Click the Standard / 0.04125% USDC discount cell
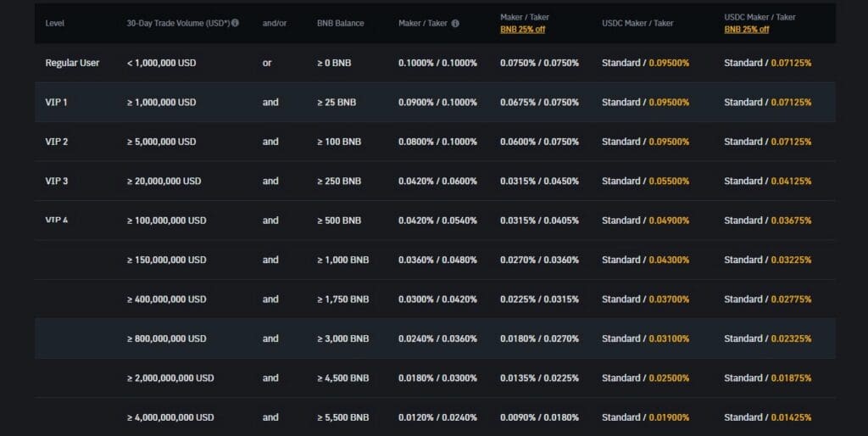This screenshot has width=868, height=436. (x=768, y=182)
